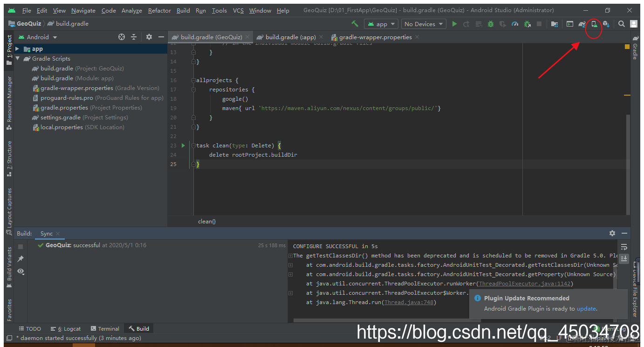The image size is (644, 347).
Task: Click the Run with Coverage icon
Action: pos(503,24)
